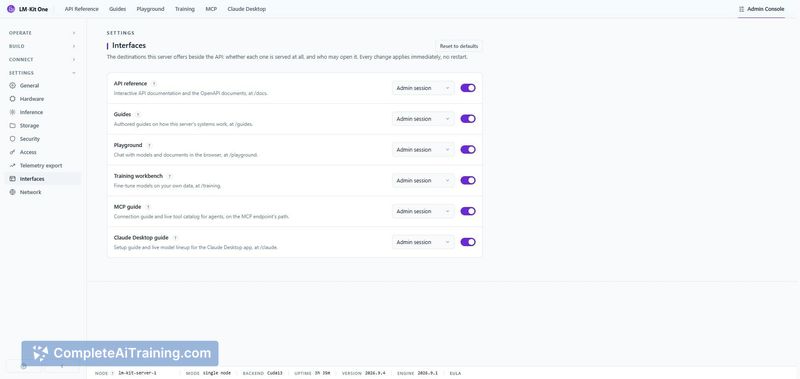Open Access settings via its key icon
The width and height of the screenshot is (800, 379).
pos(13,152)
